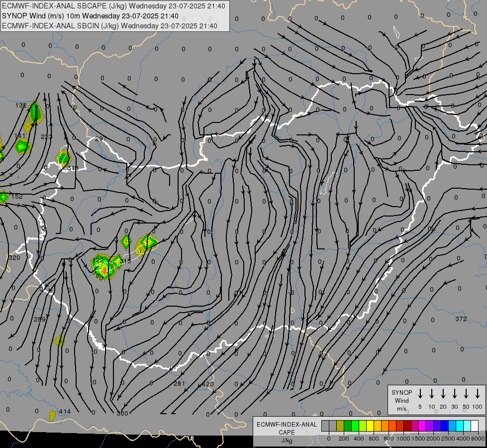
Task: Click the map value 122
Action: 98,260
